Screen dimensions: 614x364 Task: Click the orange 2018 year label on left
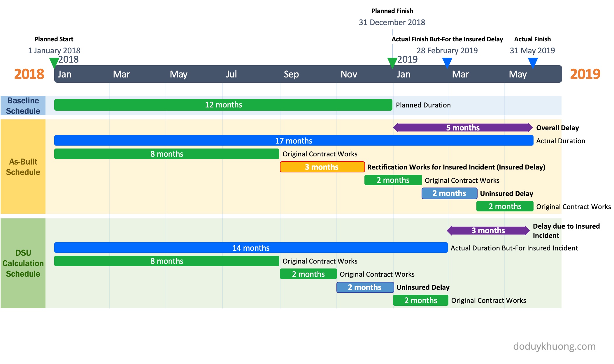[x=29, y=74]
